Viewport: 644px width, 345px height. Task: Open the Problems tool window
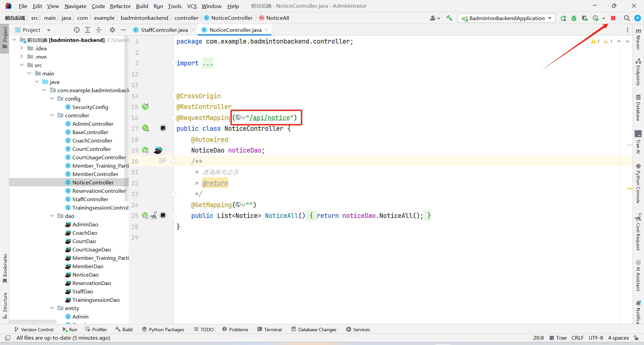(x=235, y=330)
